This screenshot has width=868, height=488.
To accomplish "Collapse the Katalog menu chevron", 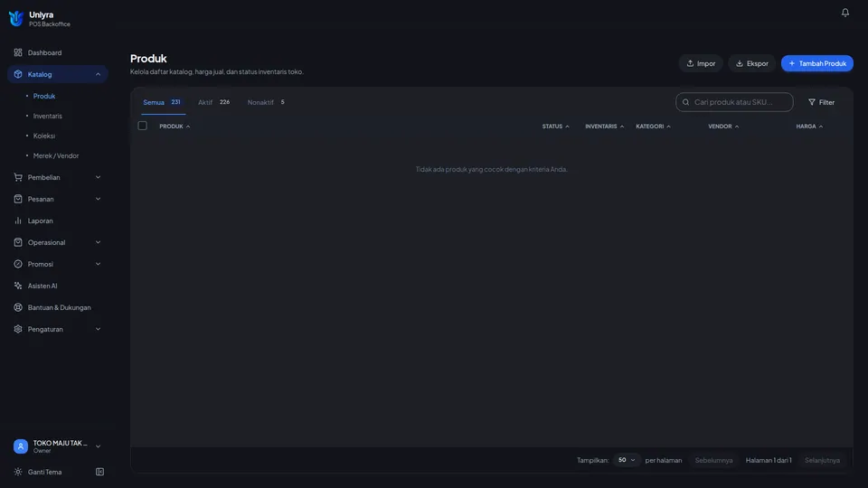I will tap(98, 74).
